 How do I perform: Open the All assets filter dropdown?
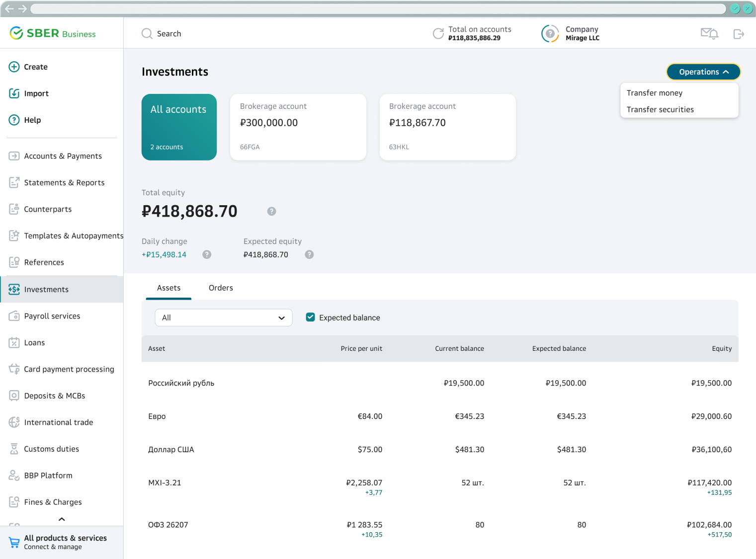224,318
